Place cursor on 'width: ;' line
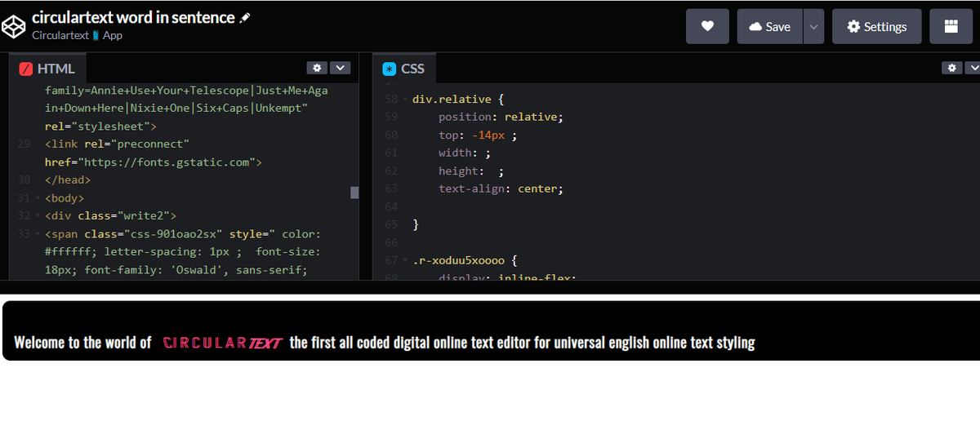Screen dimensions: 980x430 click(465, 153)
